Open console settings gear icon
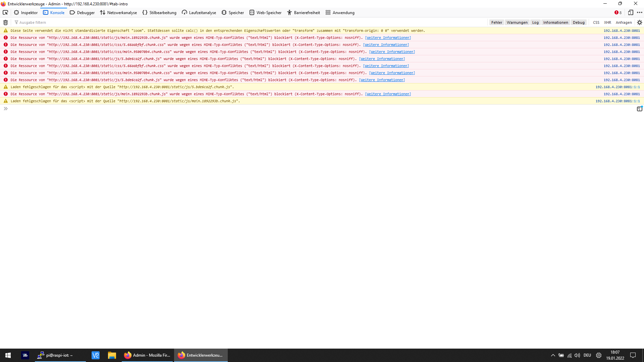The image size is (644, 362). click(640, 22)
